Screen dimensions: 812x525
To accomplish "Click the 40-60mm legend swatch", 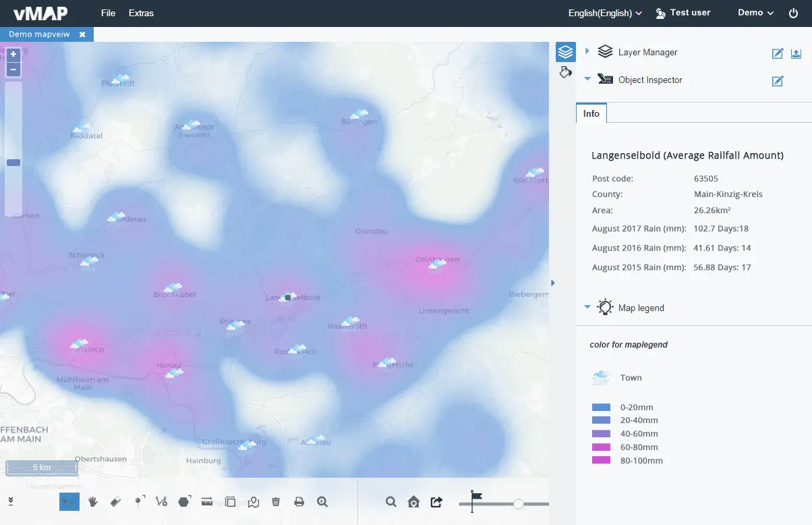I will coord(601,434).
